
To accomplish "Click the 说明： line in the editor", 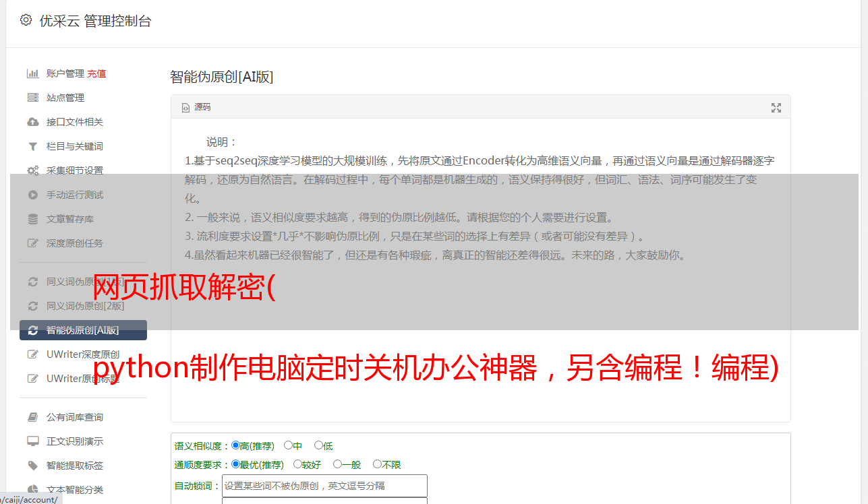I will tap(222, 142).
